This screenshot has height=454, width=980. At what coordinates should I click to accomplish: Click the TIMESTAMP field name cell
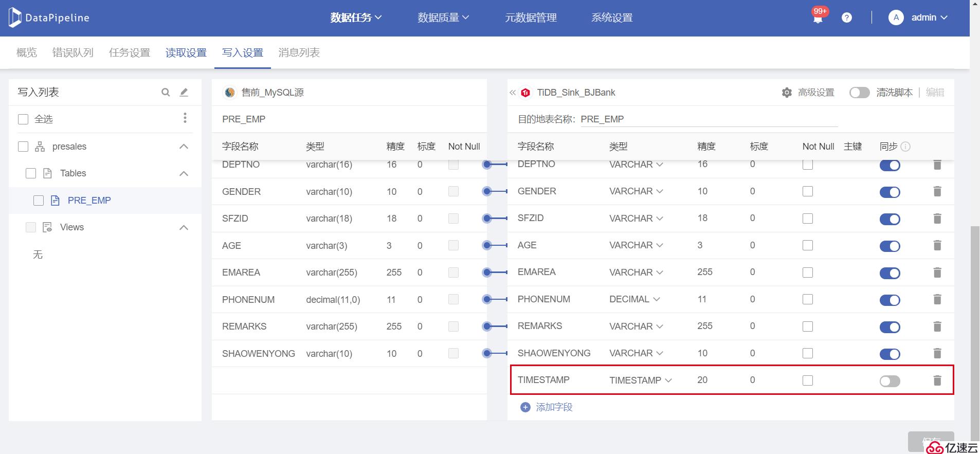[x=543, y=380]
